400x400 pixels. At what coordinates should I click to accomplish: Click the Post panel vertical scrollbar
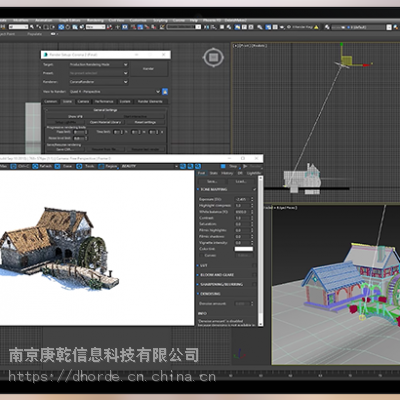tap(261, 250)
